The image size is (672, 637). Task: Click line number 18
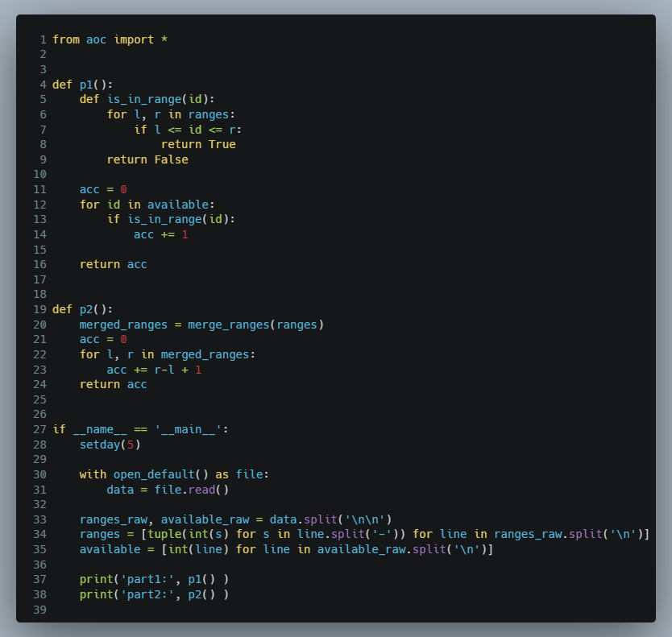pos(39,294)
